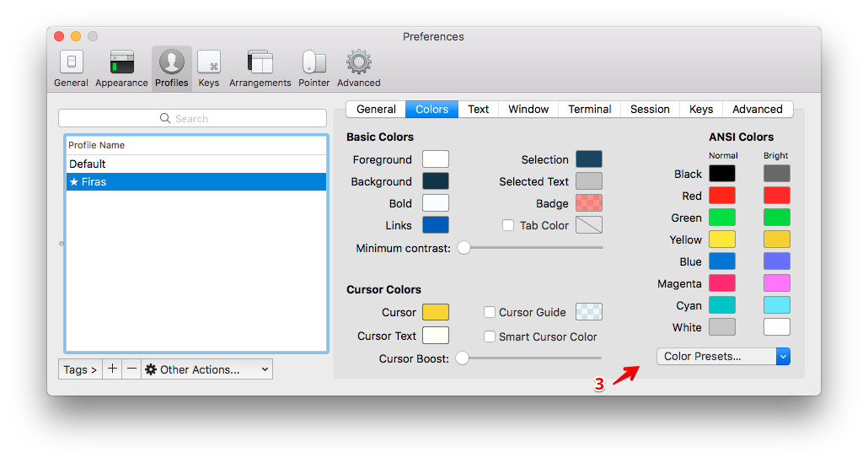Open the Keys preferences toolbar icon
This screenshot has height=463, width=868.
click(x=209, y=62)
